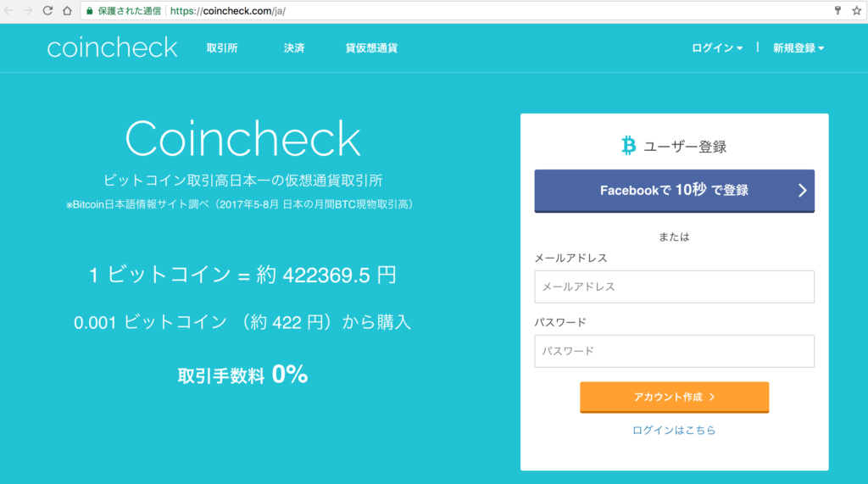
Task: Click the 1 ビットコイン = 約 422369.5 円 text
Action: point(242,275)
